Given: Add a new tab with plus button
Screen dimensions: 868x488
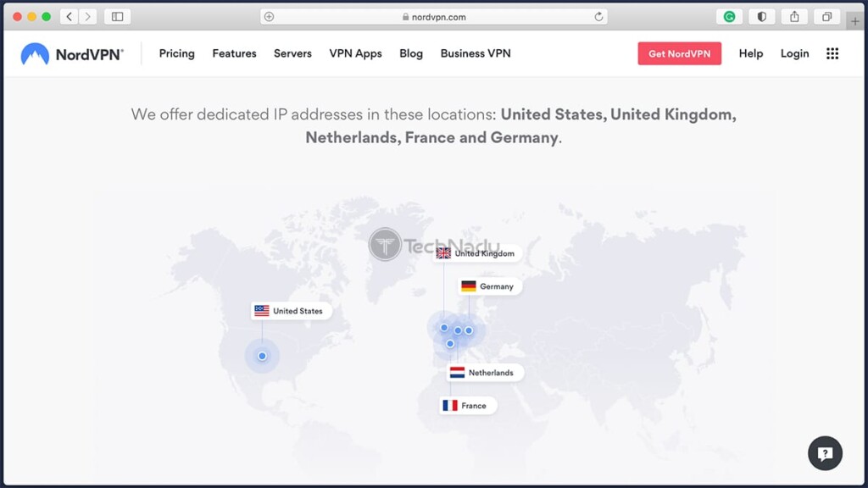Looking at the screenshot, I should (855, 21).
